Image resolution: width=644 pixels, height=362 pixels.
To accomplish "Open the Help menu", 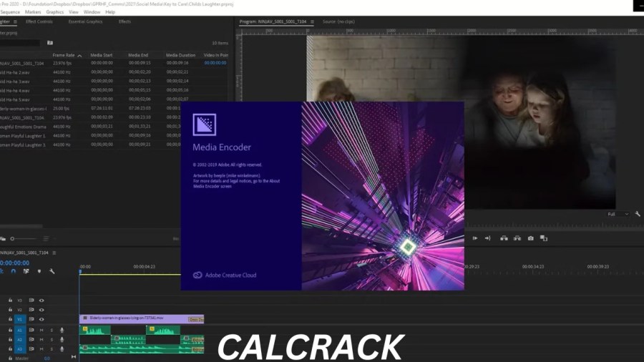I will 110,12.
